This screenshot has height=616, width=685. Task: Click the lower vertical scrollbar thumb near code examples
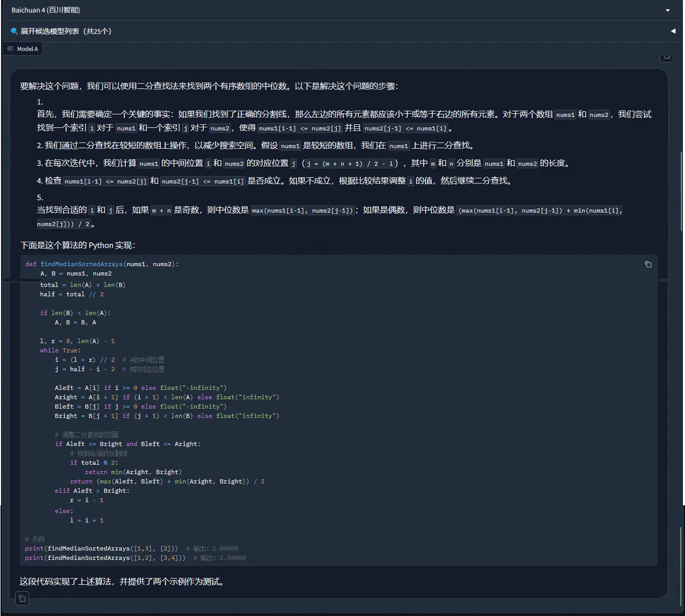[681, 566]
